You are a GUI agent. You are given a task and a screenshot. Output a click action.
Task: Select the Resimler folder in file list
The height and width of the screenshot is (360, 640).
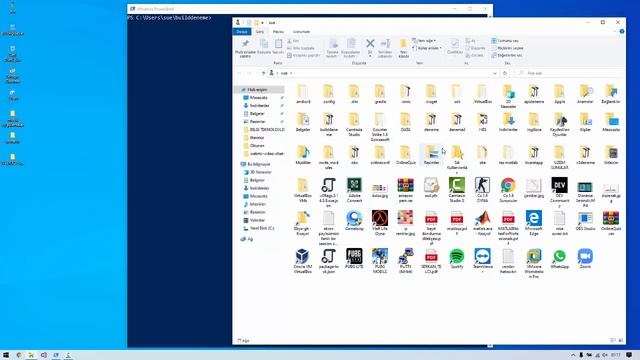[431, 155]
